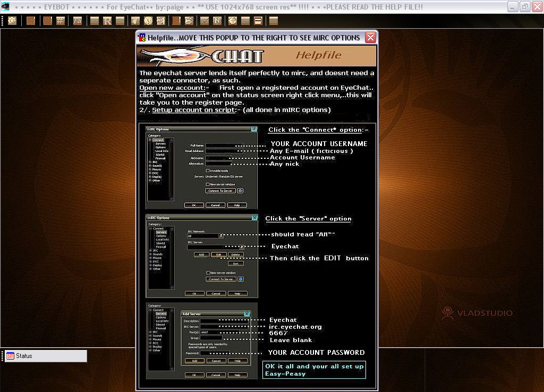Click the N toolbar icon

(x=217, y=21)
